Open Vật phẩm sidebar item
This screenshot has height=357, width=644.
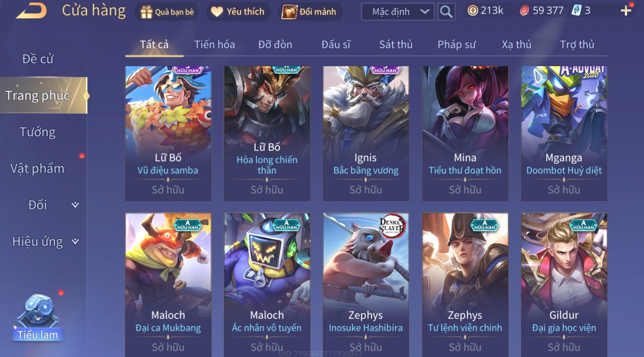pos(38,169)
